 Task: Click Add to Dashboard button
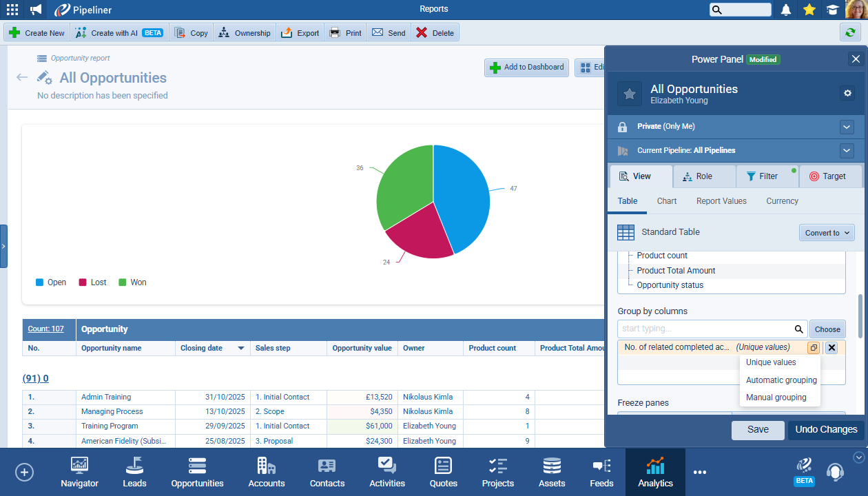click(527, 68)
